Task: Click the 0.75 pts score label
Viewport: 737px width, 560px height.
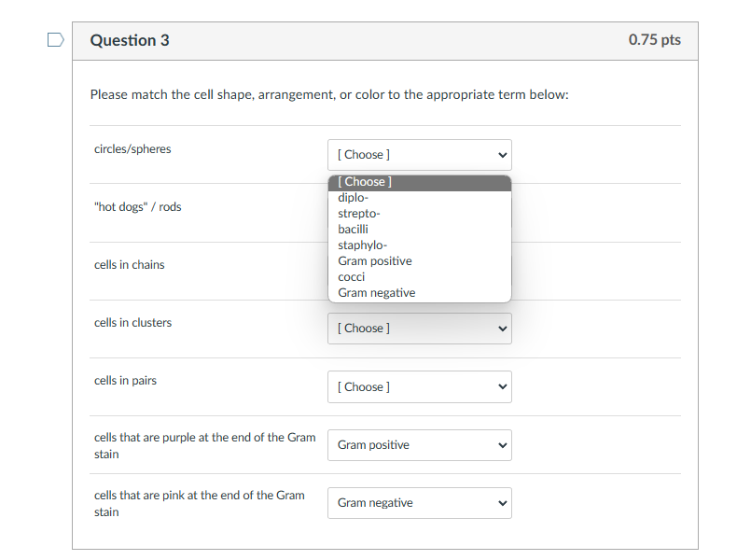Action: pos(654,40)
